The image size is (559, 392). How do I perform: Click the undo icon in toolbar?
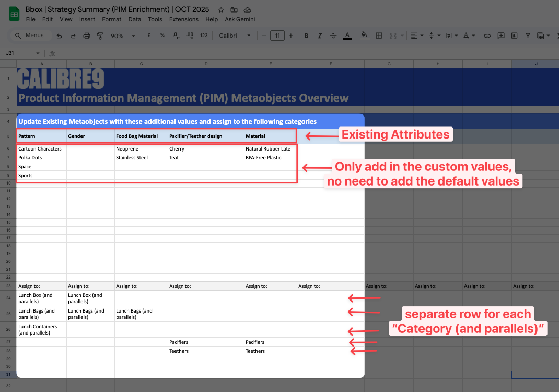(59, 36)
